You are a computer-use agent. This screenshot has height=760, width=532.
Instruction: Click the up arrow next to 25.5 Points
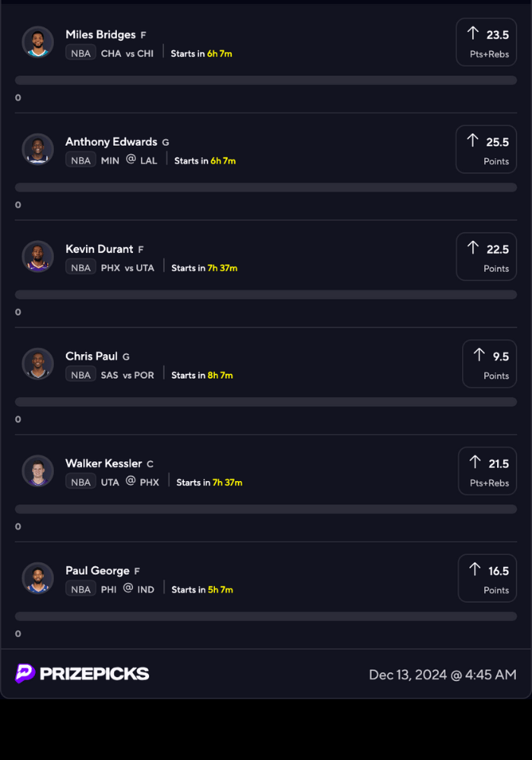click(473, 141)
